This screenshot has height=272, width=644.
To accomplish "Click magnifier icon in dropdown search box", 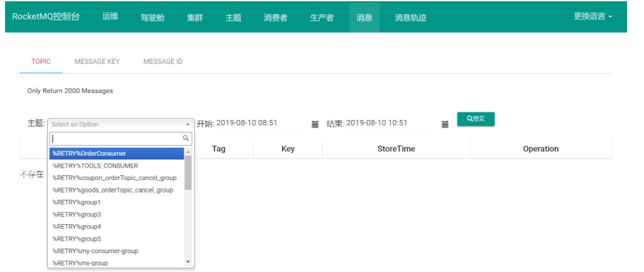I will (186, 138).
